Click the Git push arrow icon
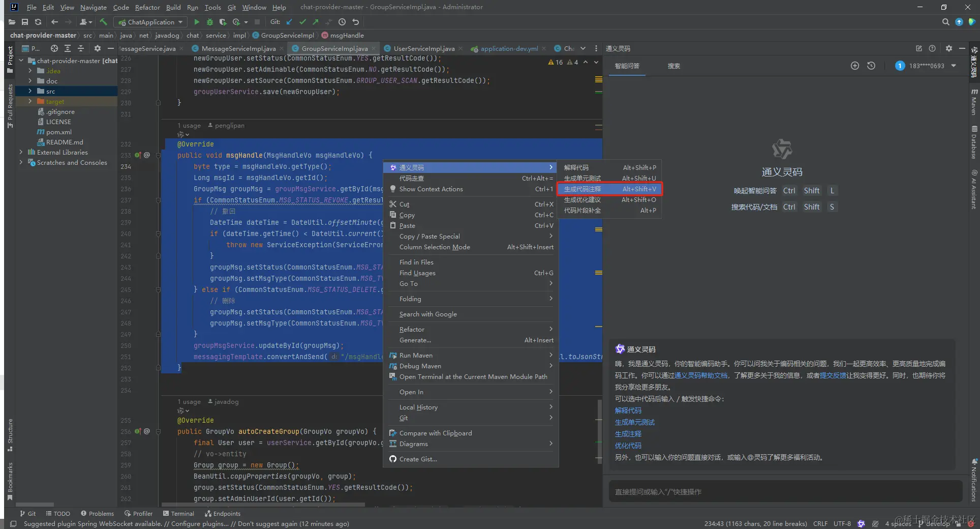Screen dimensions: 980x529 click(x=316, y=22)
